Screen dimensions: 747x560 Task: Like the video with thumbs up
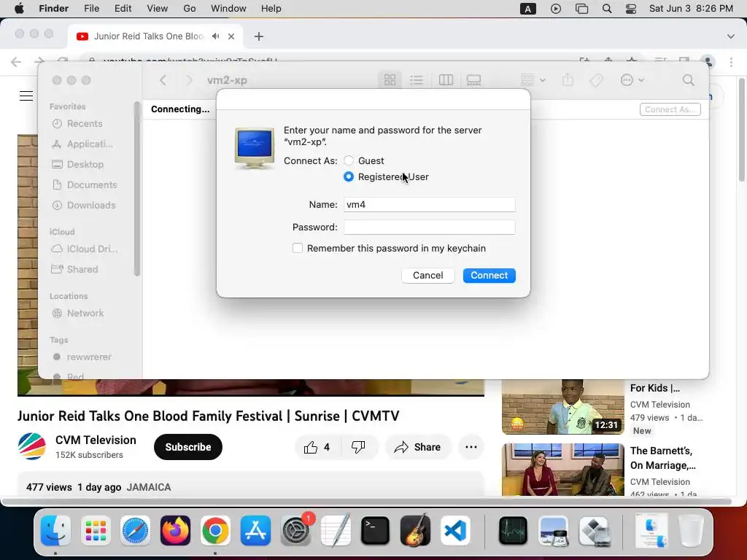317,447
